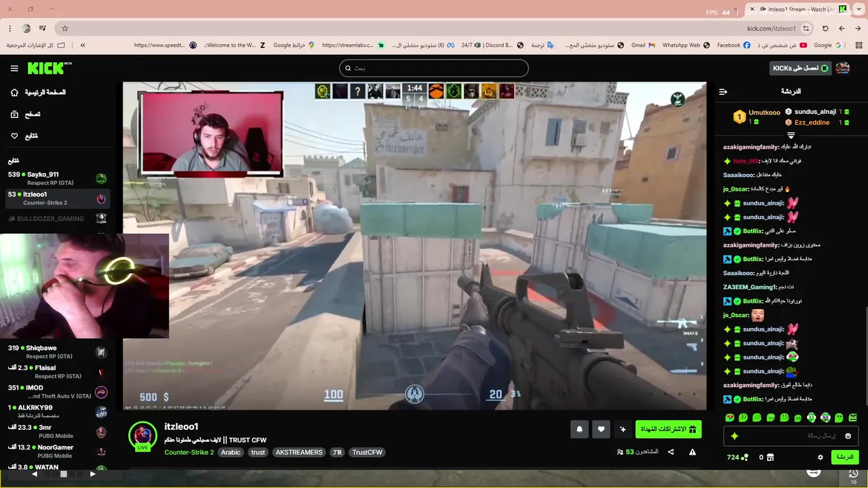Open browser three-dot menu
The width and height of the screenshot is (868, 488).
[9, 28]
